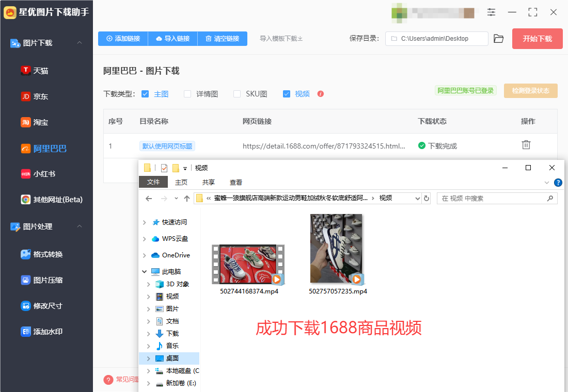Viewport: 568px width, 392px height.
Task: Click the 默认使用网页标题 directory name tag
Action: tap(167, 146)
